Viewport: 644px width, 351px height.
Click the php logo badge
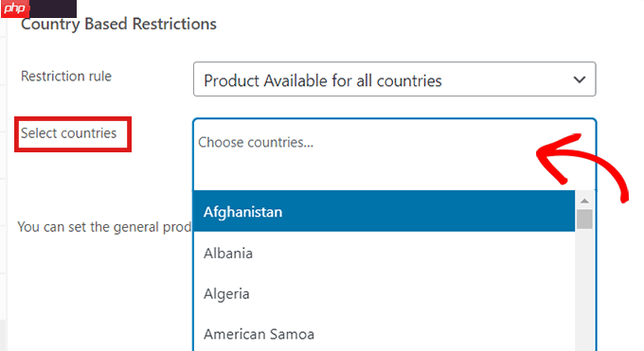[15, 9]
